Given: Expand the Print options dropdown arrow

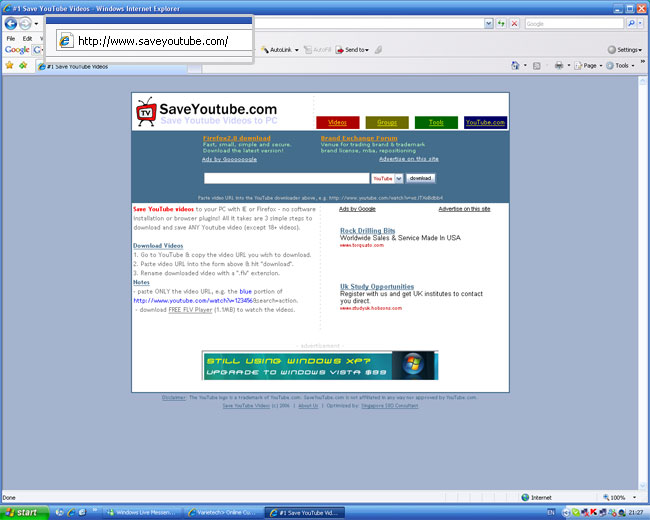Looking at the screenshot, I should click(568, 66).
